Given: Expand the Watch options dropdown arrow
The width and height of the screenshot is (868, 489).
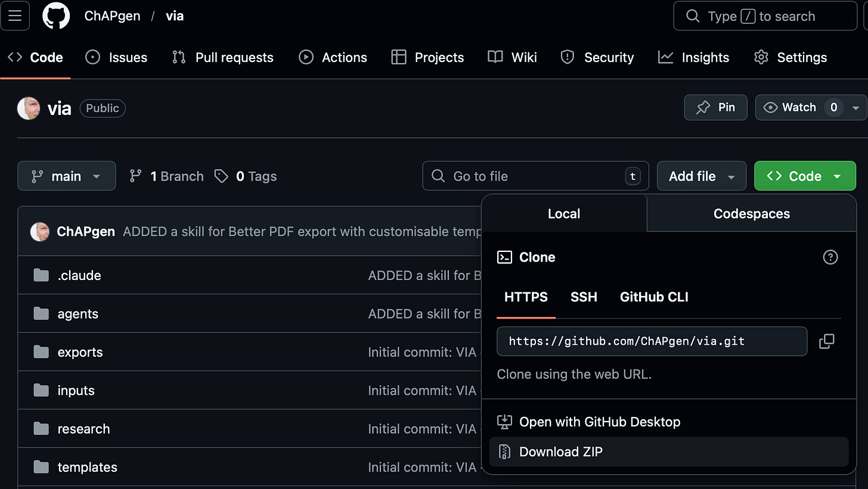Looking at the screenshot, I should click(856, 108).
